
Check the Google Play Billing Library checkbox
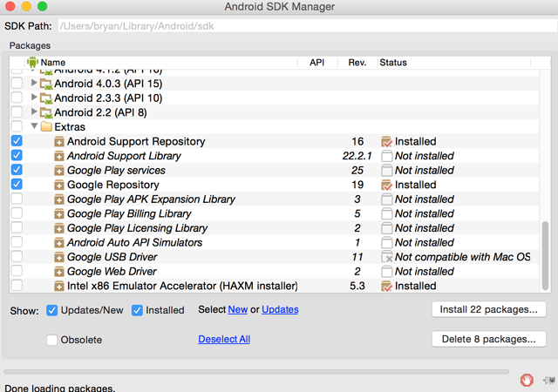(x=17, y=213)
